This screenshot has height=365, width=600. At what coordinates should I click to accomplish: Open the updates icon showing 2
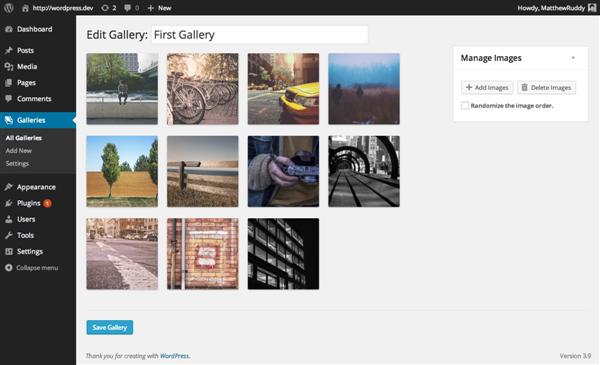(109, 8)
